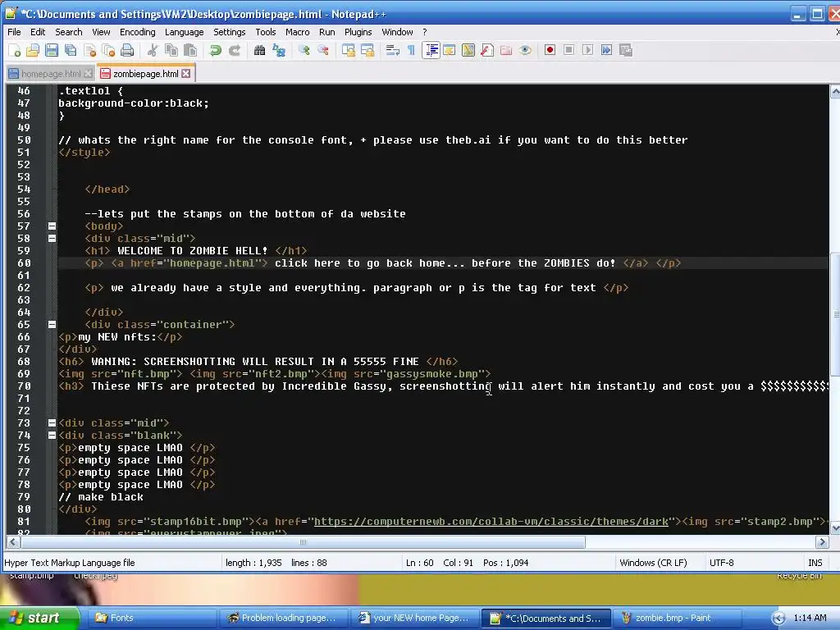The image size is (840, 630).
Task: Toggle file monitoring eye icon
Action: 525,50
